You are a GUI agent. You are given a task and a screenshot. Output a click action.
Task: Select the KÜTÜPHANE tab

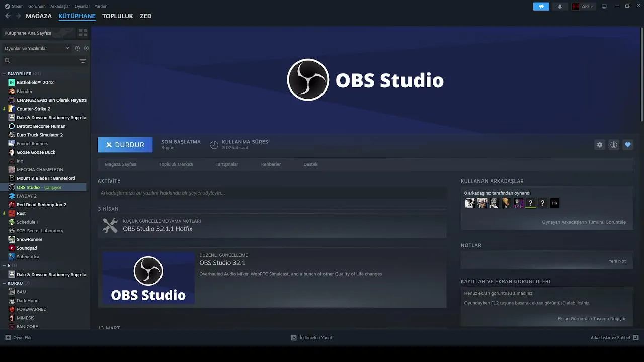(77, 16)
